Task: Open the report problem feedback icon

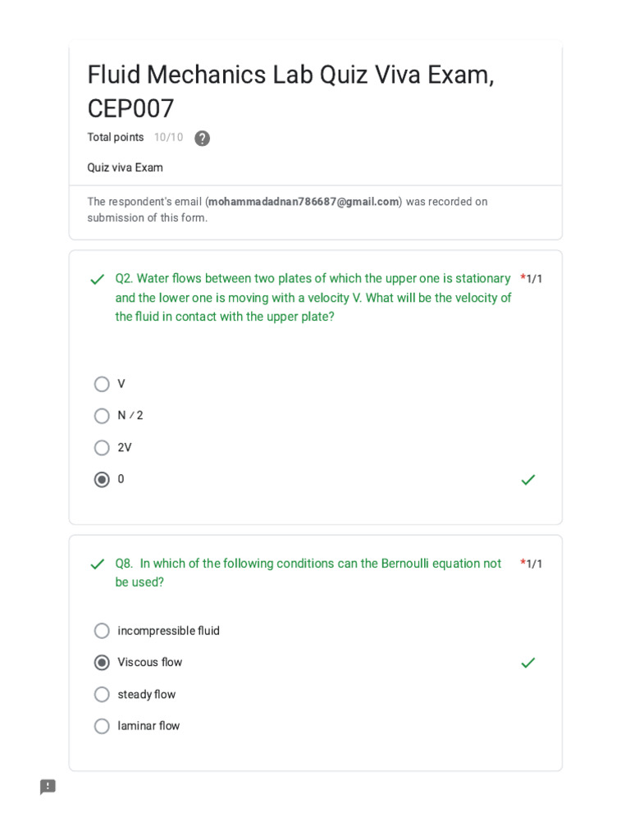Action: [x=48, y=787]
